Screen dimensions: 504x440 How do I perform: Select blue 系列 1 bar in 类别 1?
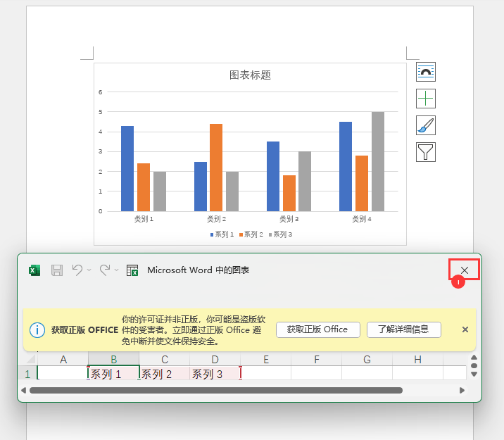point(127,169)
